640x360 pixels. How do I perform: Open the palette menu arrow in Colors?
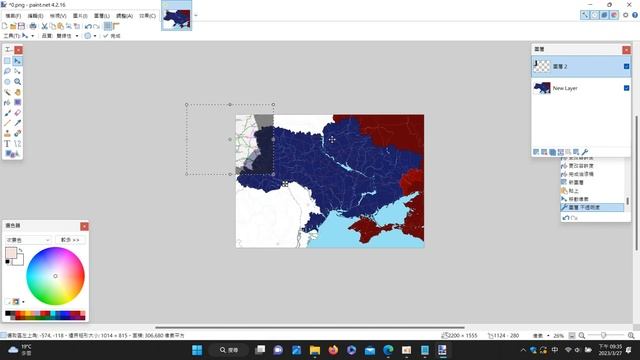point(23,302)
